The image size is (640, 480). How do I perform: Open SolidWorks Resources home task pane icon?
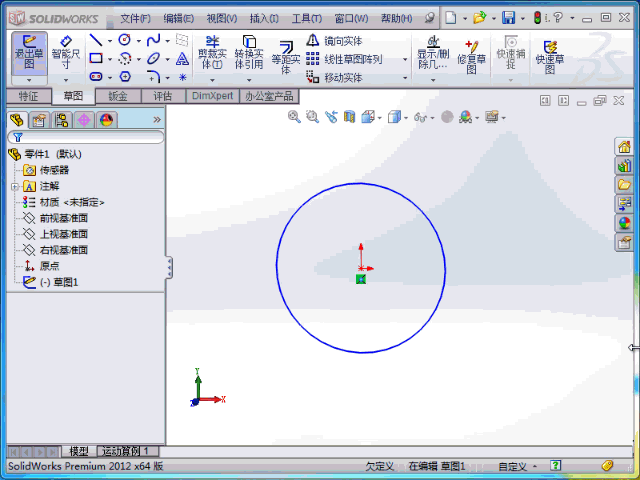[624, 146]
